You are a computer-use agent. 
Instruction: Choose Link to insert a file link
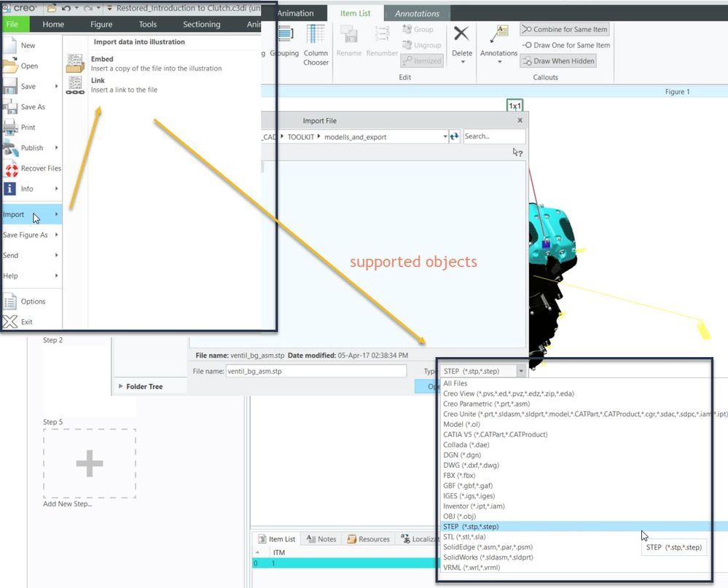tap(124, 85)
